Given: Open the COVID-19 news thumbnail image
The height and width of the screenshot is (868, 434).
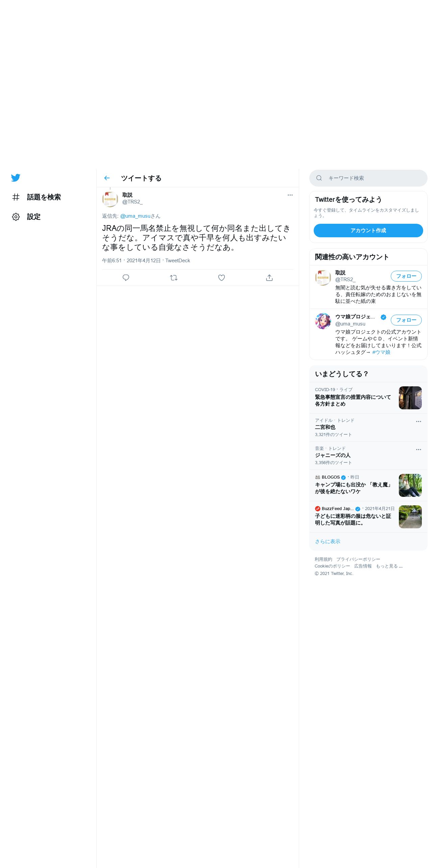Looking at the screenshot, I should pos(410,398).
